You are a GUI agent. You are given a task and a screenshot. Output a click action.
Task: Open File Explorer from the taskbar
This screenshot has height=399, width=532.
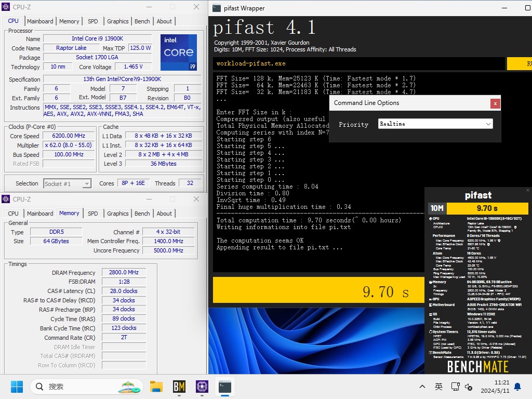[156, 387]
